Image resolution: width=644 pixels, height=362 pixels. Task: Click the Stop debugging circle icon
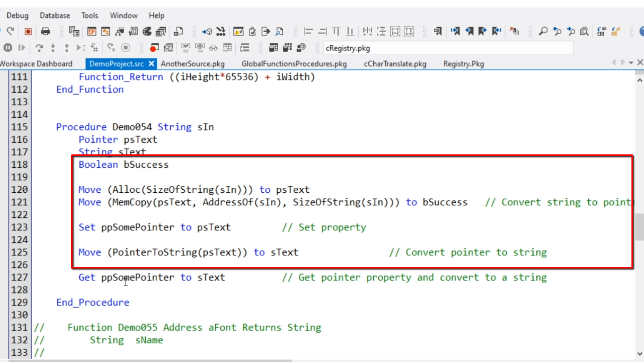click(126, 48)
